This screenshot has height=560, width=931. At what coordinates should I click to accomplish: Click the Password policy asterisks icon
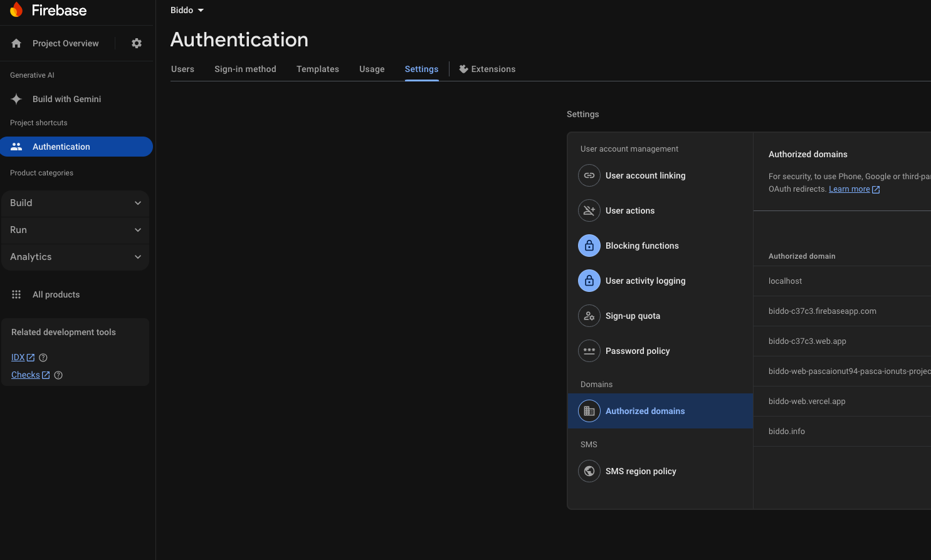coord(589,351)
